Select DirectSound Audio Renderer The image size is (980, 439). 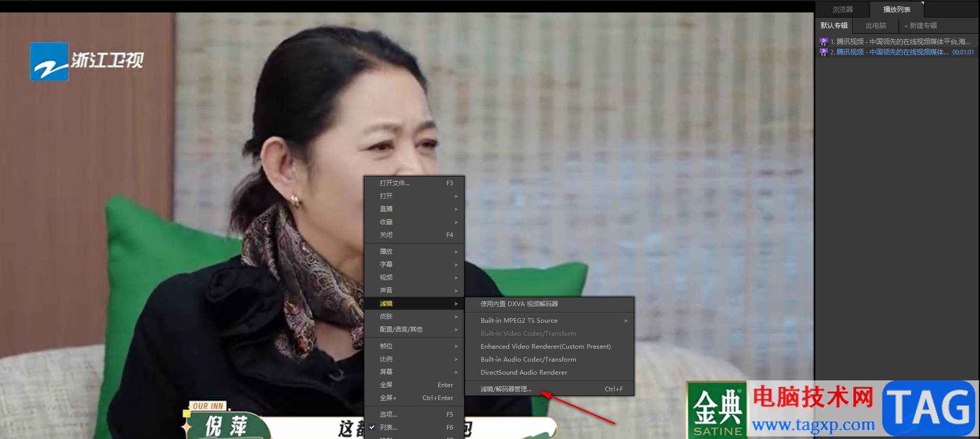(549, 373)
